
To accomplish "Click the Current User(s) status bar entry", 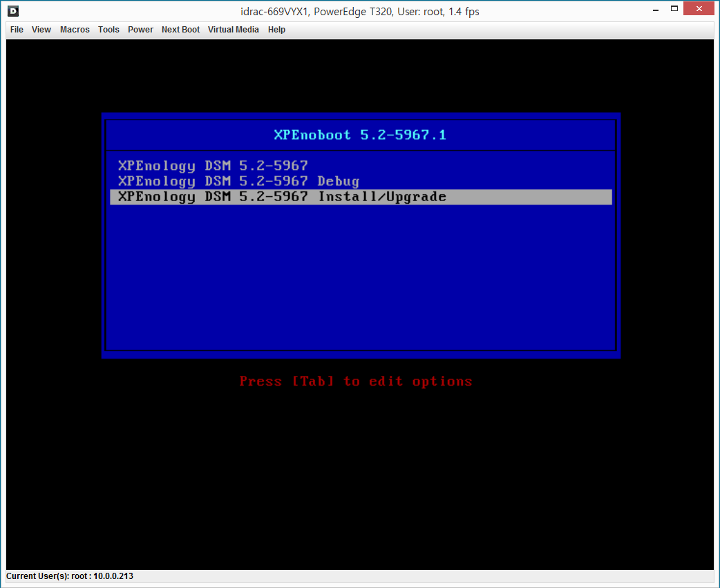I will click(x=69, y=576).
